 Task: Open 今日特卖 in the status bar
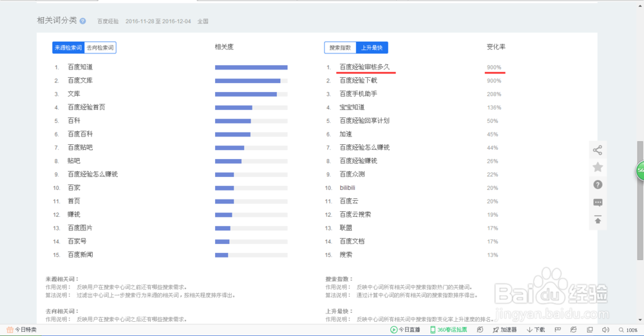click(22, 330)
